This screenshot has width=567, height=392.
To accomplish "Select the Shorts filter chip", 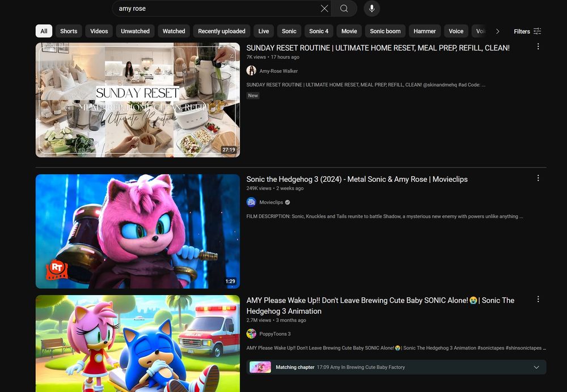I will (69, 31).
